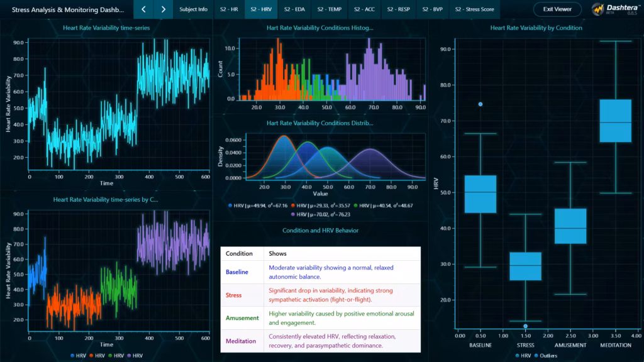644x362 pixels.
Task: Toggle the blue HRV legend dot below the time-series chart
Action: coord(72,356)
